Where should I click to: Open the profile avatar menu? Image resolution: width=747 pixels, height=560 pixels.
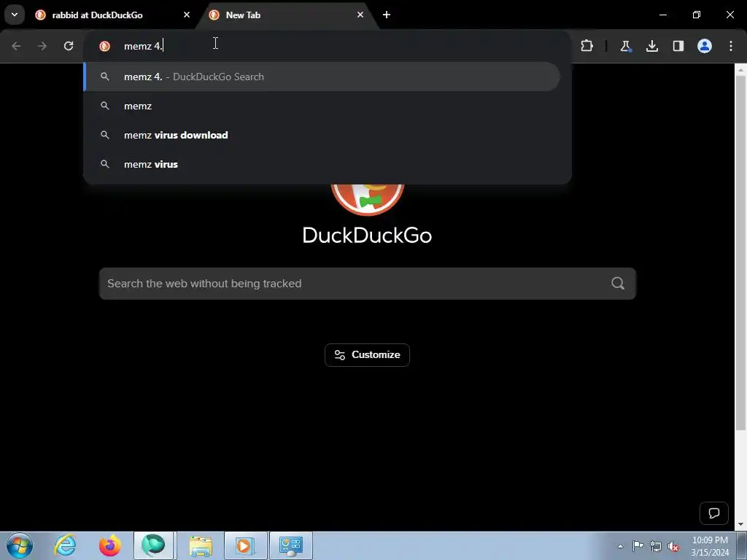pos(705,46)
